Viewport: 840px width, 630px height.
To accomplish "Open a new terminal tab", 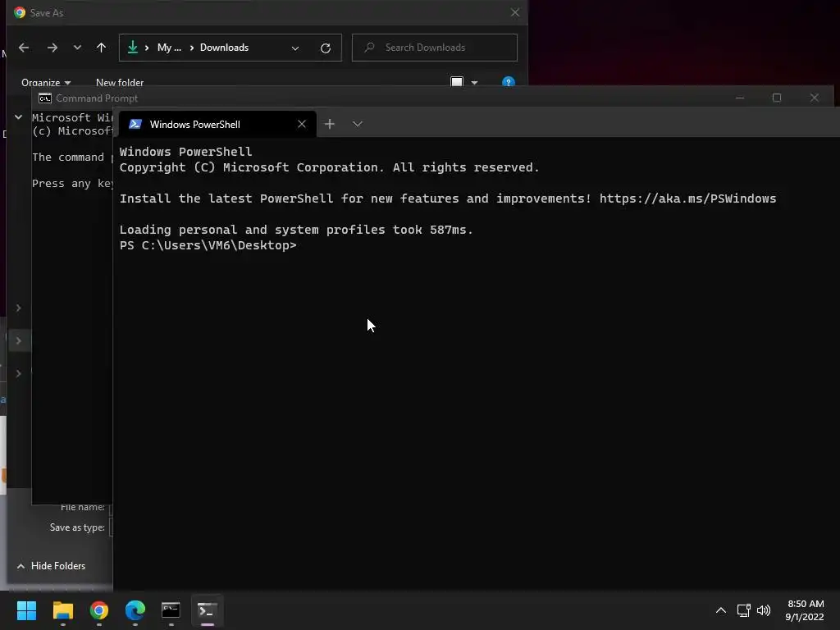I will [330, 125].
